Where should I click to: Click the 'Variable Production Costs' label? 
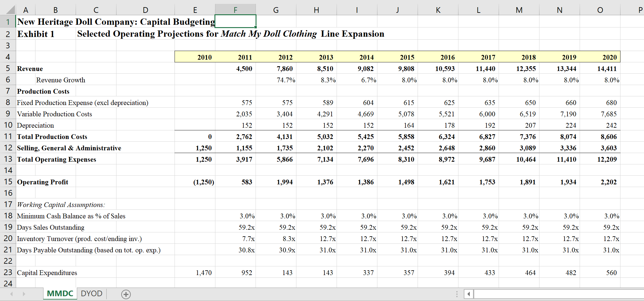[54, 114]
